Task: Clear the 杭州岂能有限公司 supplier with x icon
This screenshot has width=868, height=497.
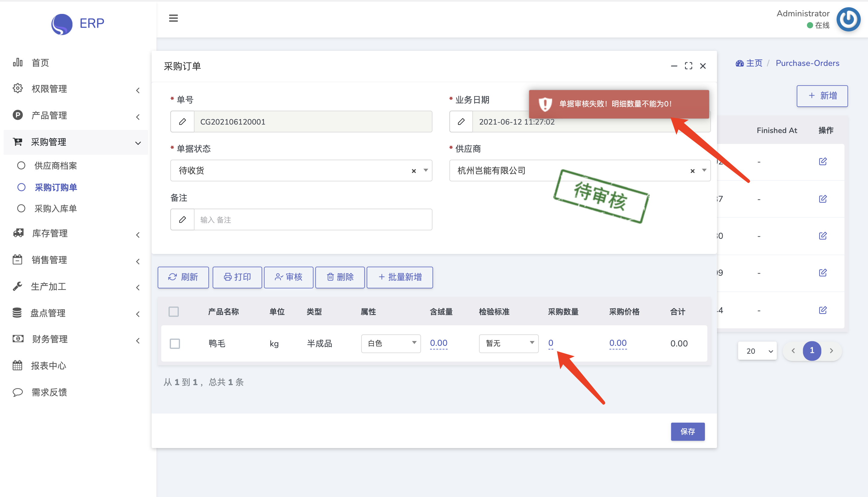Action: tap(693, 171)
